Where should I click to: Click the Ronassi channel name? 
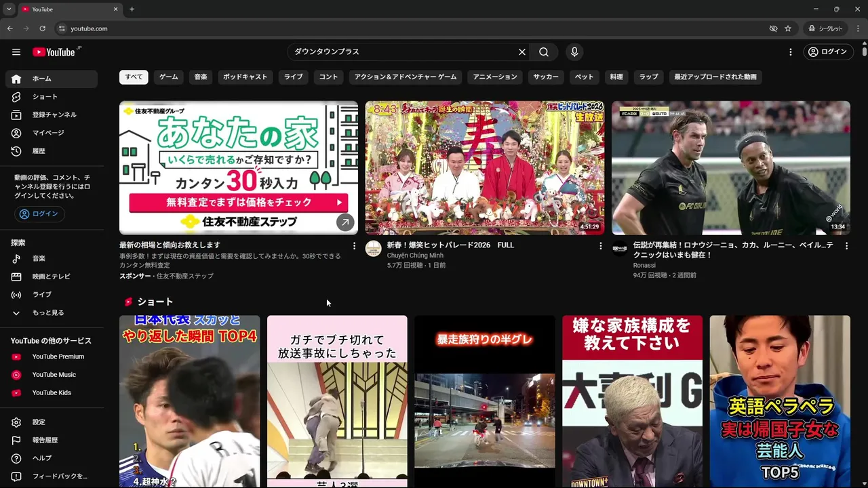pos(644,266)
